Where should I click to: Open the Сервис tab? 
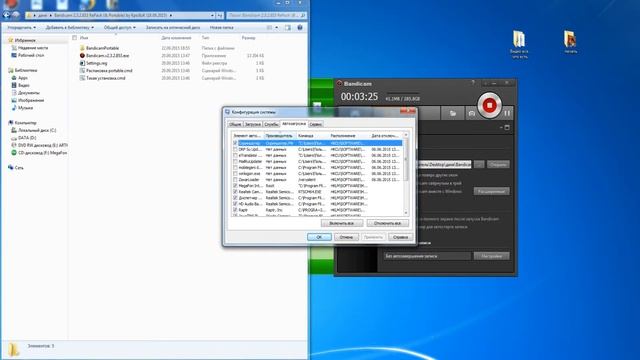point(316,124)
